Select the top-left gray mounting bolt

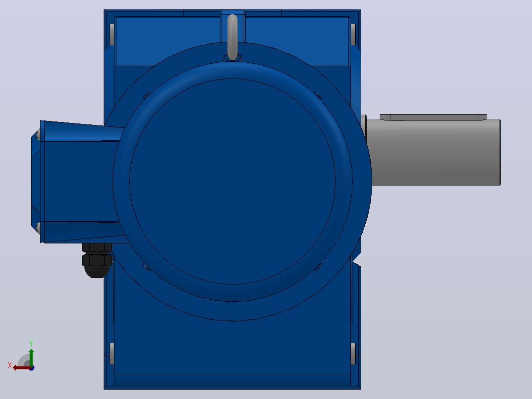pos(112,34)
